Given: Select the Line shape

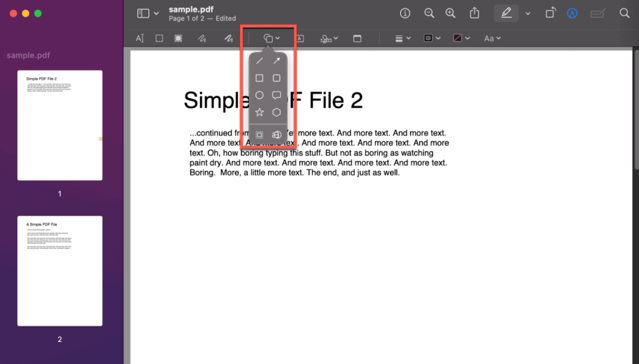Looking at the screenshot, I should point(260,60).
